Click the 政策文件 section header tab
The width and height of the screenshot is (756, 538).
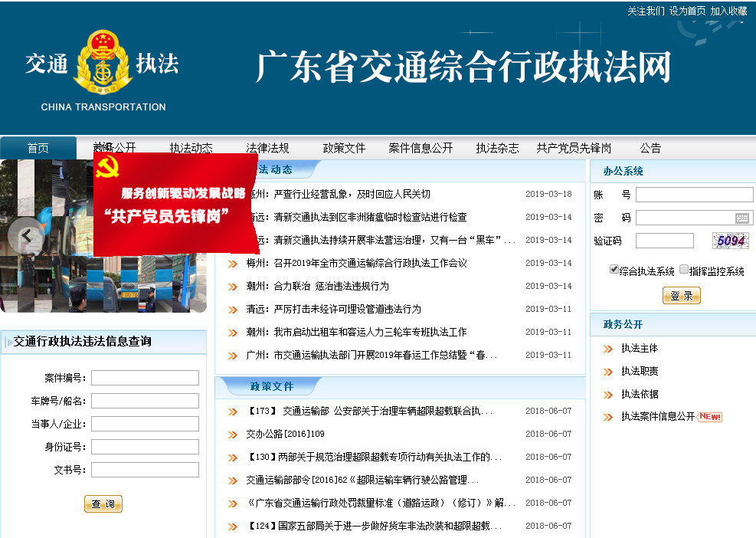pyautogui.click(x=271, y=386)
